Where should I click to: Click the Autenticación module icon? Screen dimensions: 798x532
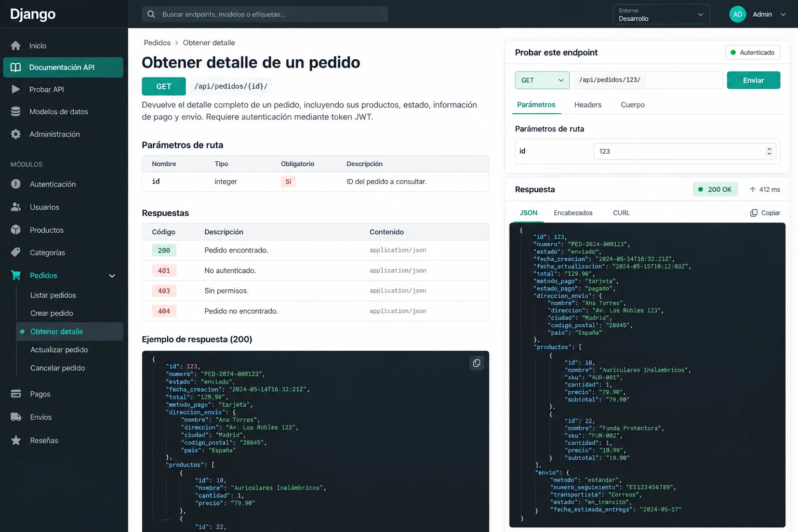tap(16, 184)
